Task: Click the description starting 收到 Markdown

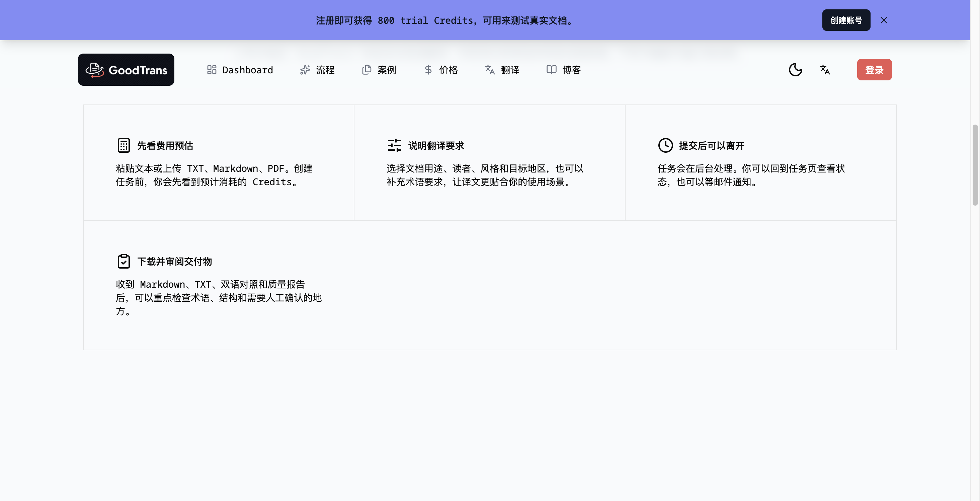Action: tap(219, 298)
